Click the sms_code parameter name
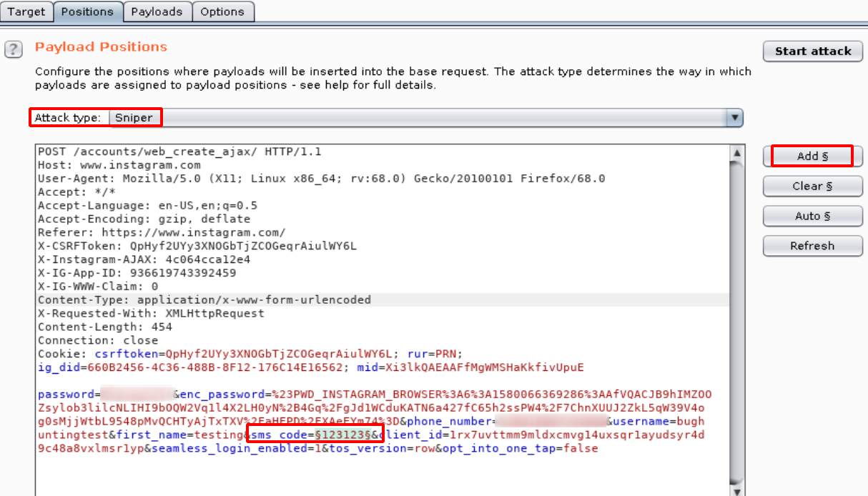The image size is (868, 496). tap(280, 435)
